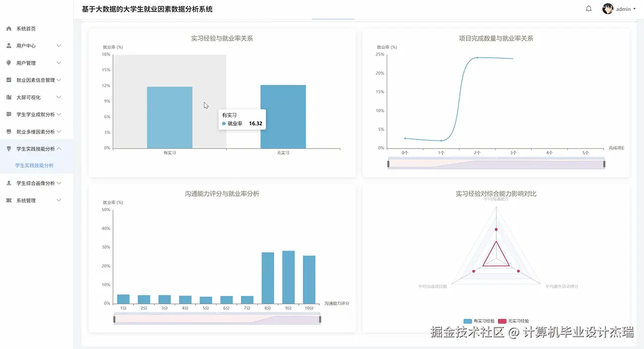Click the 1分 bar in communication chart
The image size is (644, 349).
coord(123,299)
